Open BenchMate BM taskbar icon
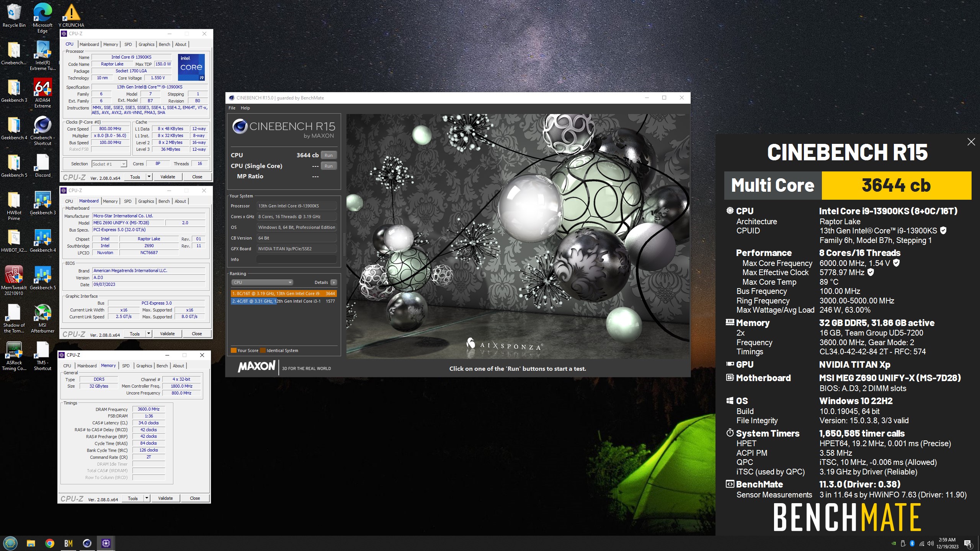Screen dimensions: 980x551 [68, 543]
